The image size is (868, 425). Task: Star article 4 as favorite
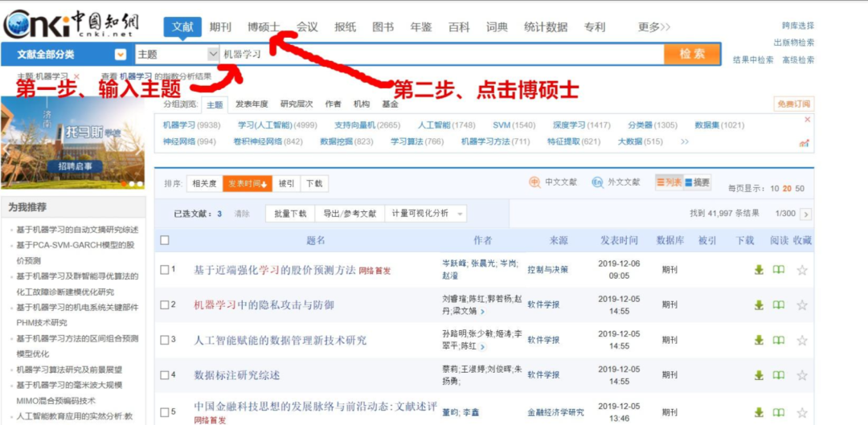click(x=802, y=374)
